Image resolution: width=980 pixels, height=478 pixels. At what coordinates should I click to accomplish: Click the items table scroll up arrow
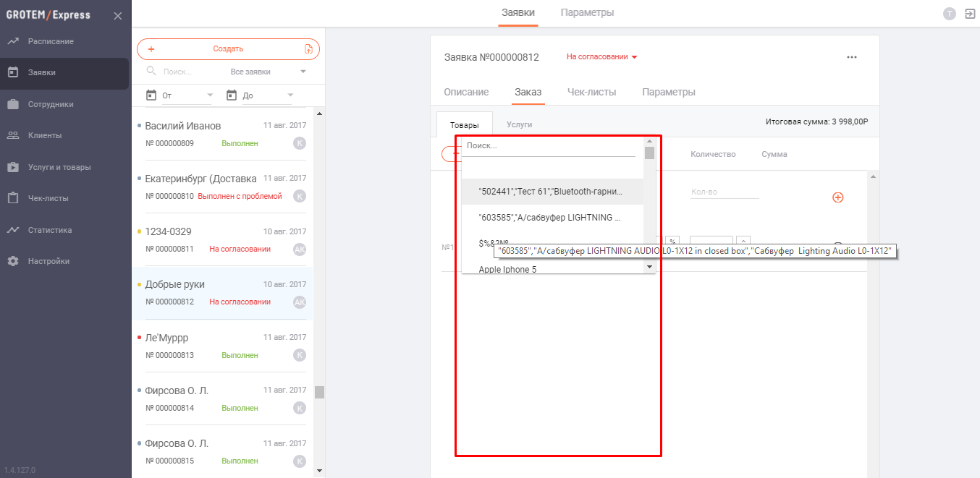coord(873,176)
